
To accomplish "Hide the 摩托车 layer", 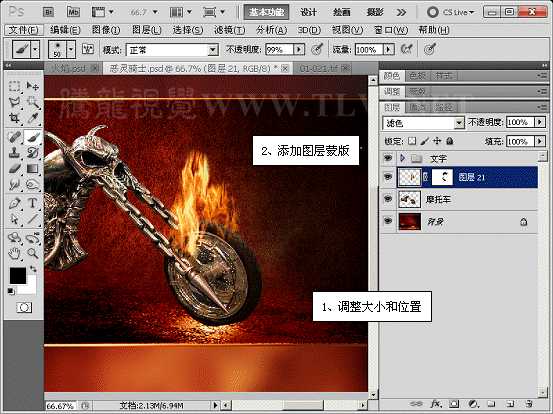I will click(388, 199).
